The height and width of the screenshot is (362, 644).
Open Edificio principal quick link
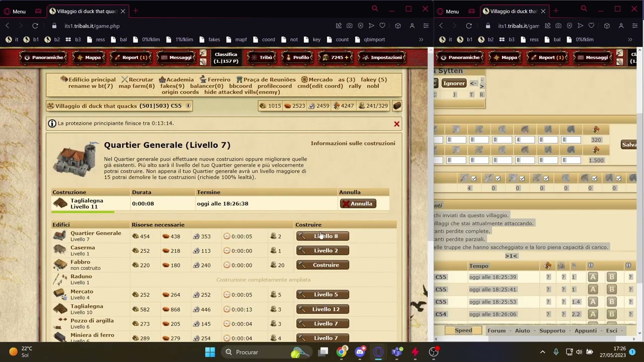tap(92, 79)
